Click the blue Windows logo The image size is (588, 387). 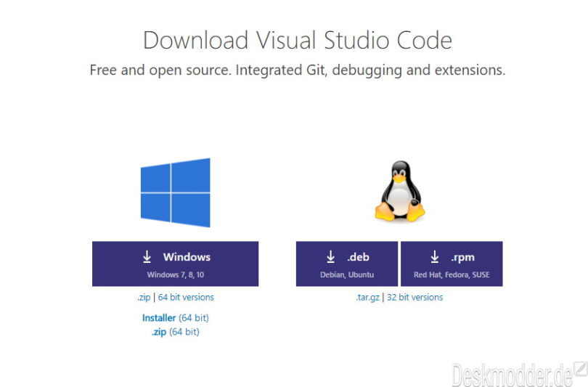click(x=175, y=192)
